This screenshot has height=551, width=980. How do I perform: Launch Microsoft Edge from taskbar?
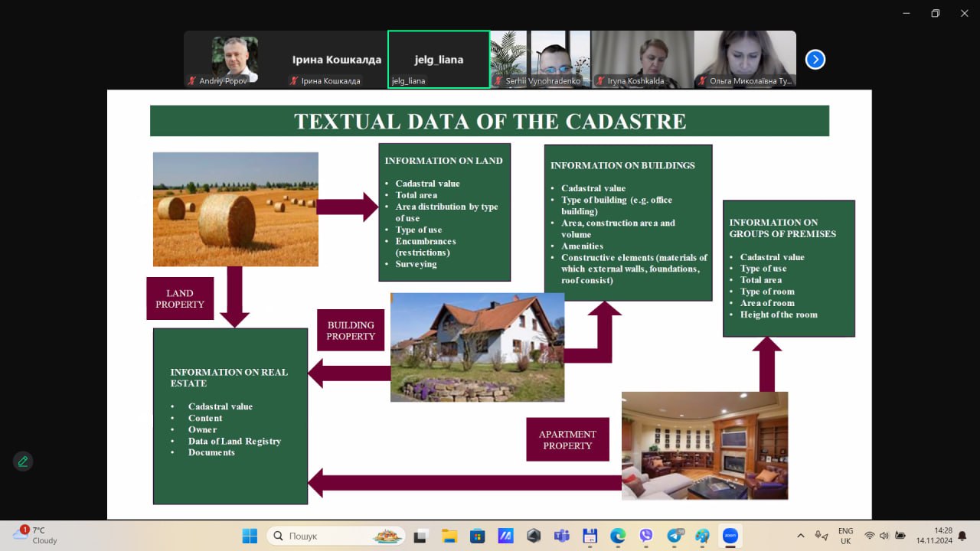tap(618, 536)
